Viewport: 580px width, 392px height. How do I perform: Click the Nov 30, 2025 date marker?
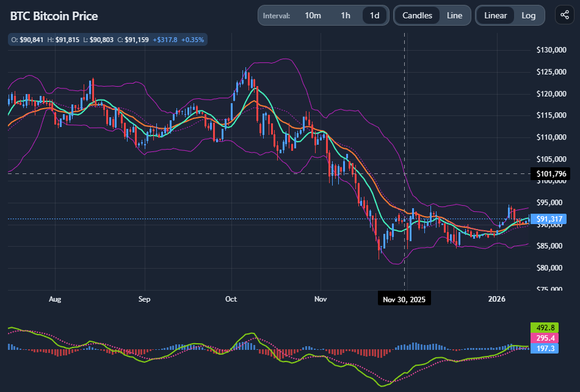[404, 299]
